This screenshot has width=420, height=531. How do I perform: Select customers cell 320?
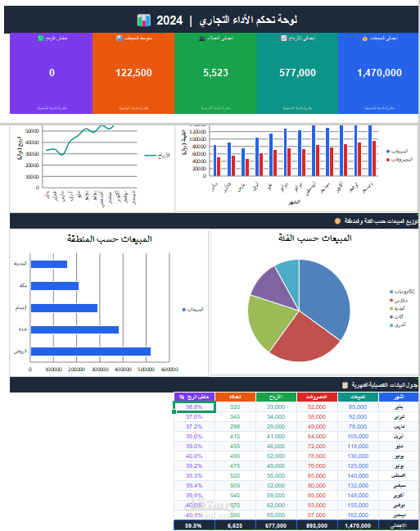[235, 407]
